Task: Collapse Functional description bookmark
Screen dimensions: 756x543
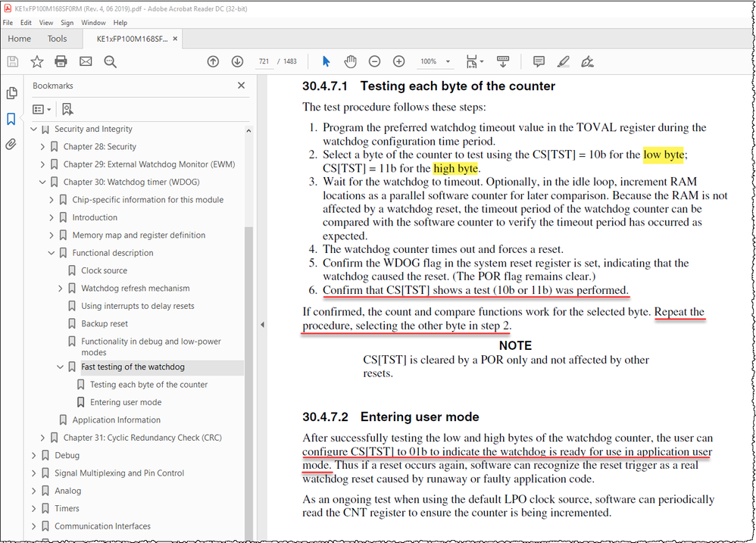Action: click(x=52, y=253)
